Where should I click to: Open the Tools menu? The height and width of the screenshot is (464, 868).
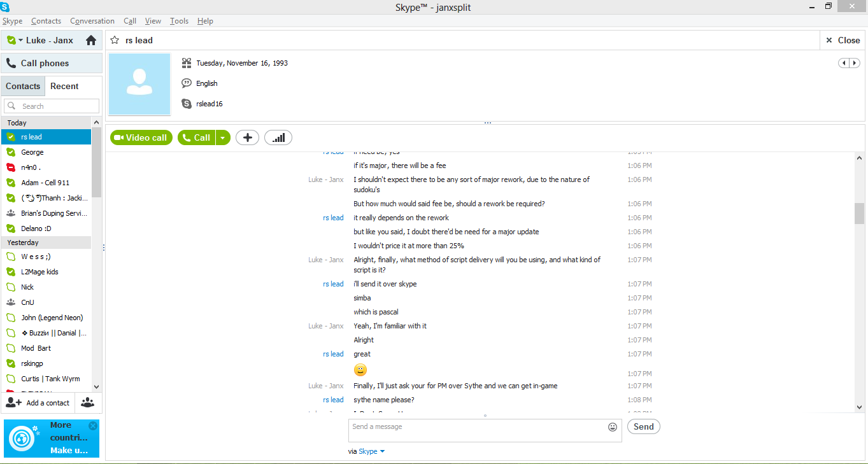pos(179,21)
